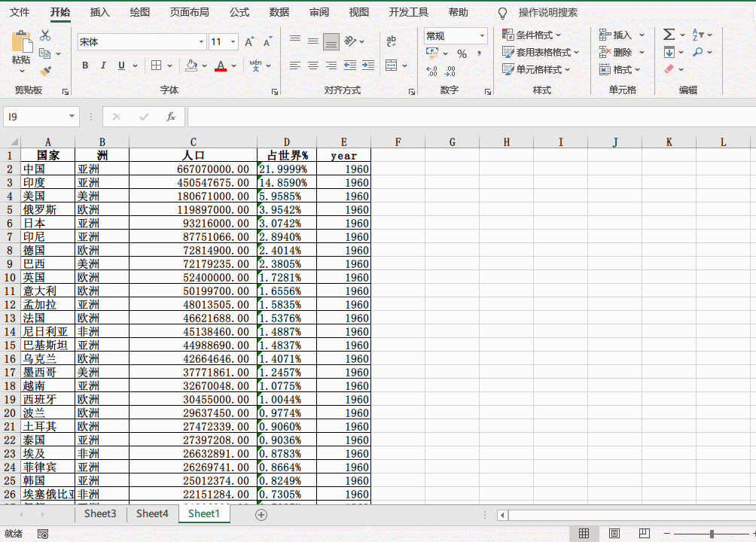Switch to 插入 ribbon tab
The width and height of the screenshot is (756, 542).
click(100, 12)
